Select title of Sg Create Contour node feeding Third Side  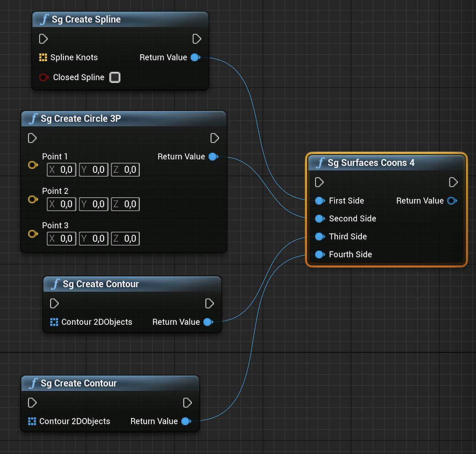(101, 284)
